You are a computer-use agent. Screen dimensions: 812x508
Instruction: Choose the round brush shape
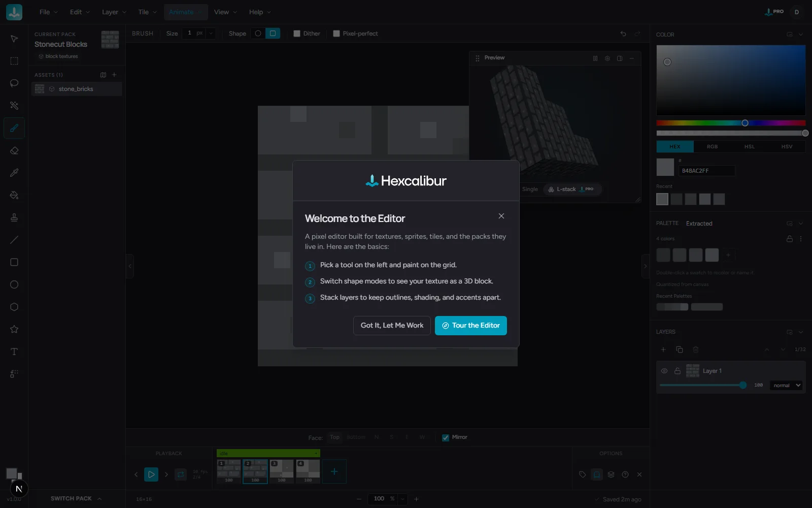(258, 34)
